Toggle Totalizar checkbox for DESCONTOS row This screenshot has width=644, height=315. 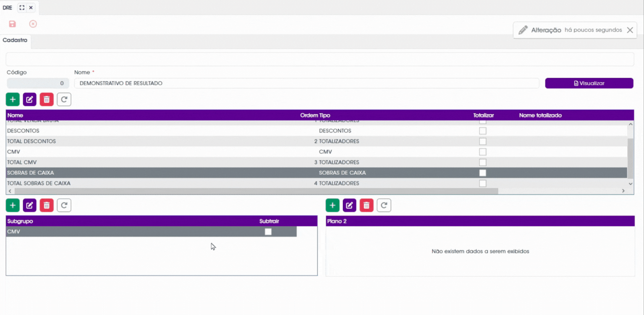tap(483, 131)
